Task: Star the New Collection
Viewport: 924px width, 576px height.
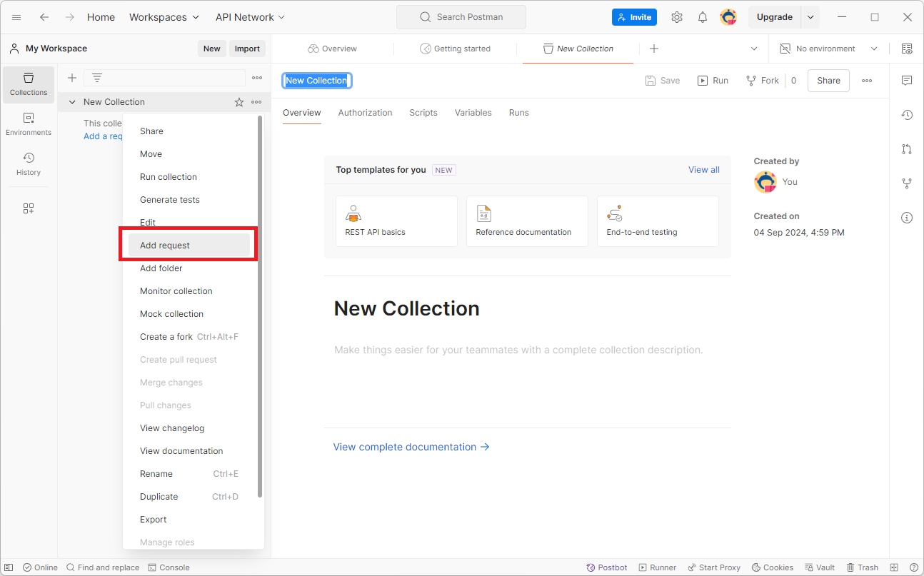Action: (239, 102)
